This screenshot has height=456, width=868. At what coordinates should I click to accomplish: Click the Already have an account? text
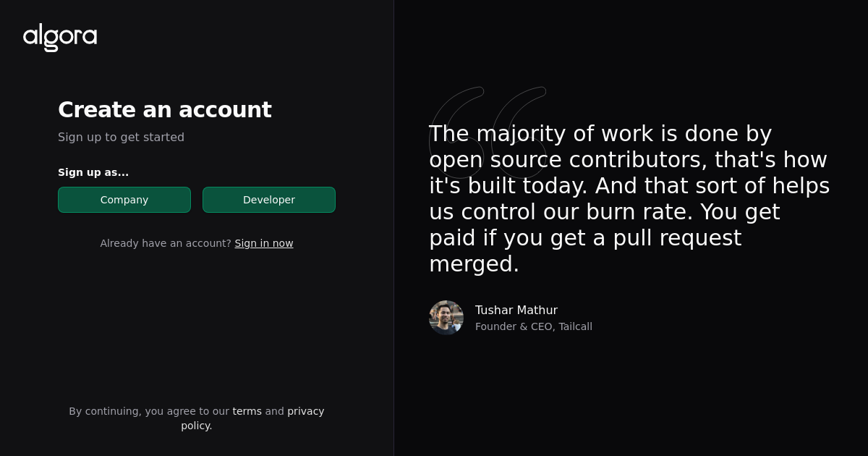click(x=166, y=243)
